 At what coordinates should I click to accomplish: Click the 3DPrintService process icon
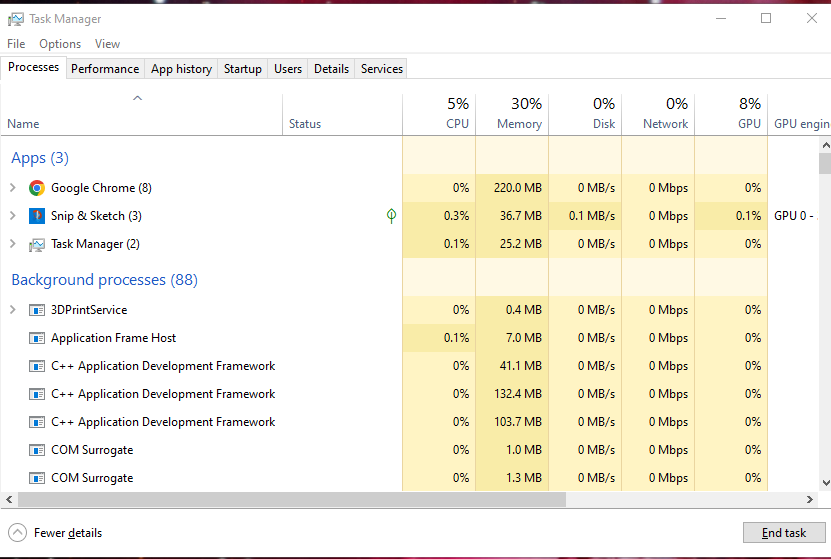click(x=37, y=310)
